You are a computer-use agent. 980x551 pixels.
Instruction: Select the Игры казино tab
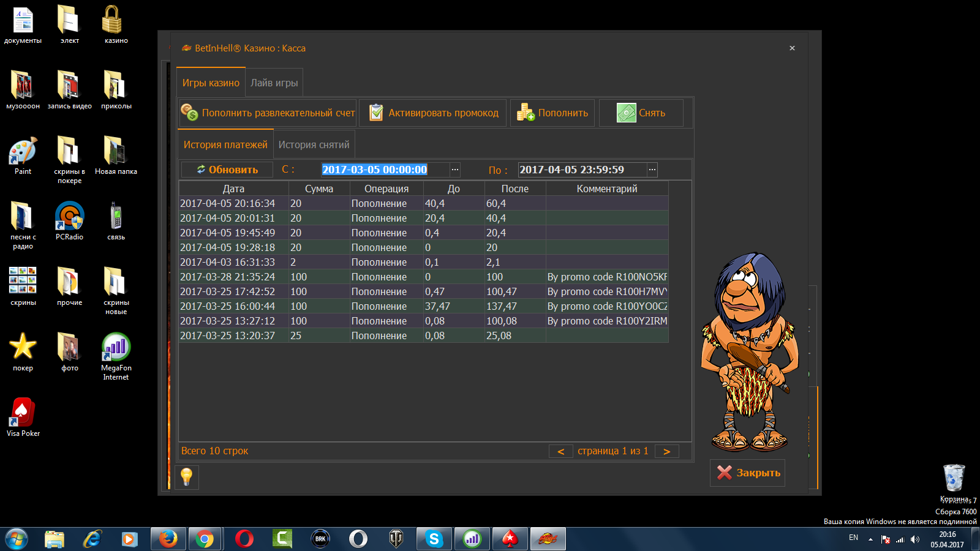coord(211,83)
